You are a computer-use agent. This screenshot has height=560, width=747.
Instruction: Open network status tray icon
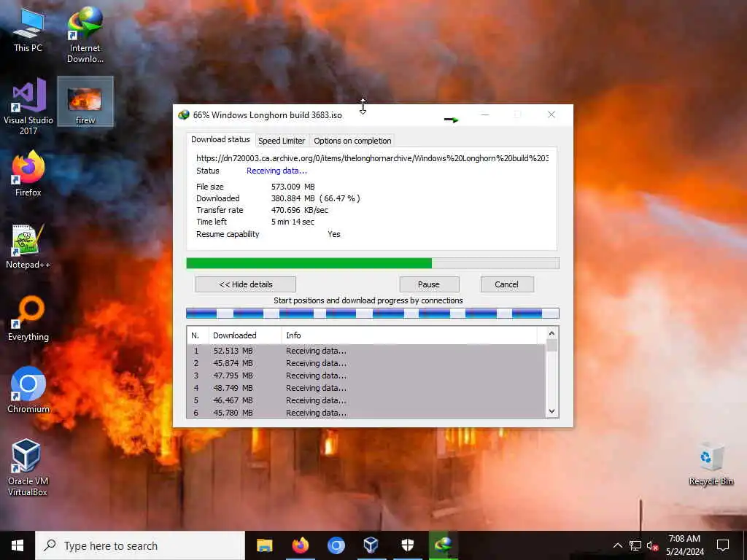tap(635, 545)
